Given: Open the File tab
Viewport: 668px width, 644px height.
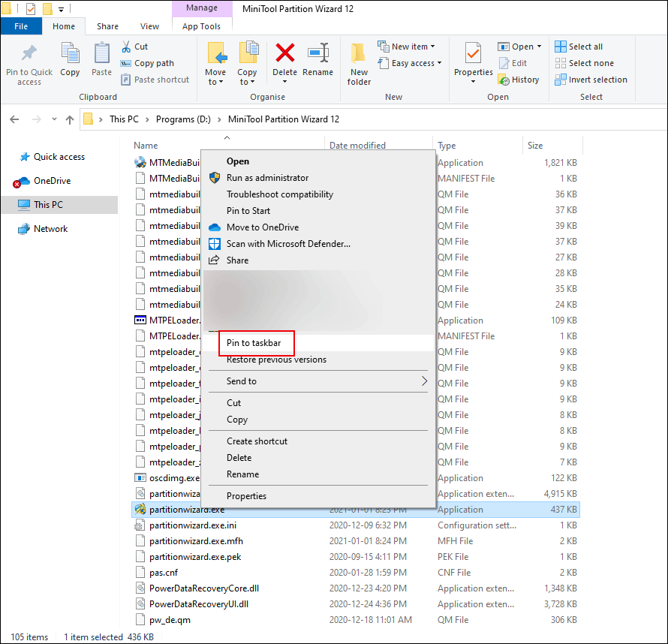Looking at the screenshot, I should tap(21, 26).
